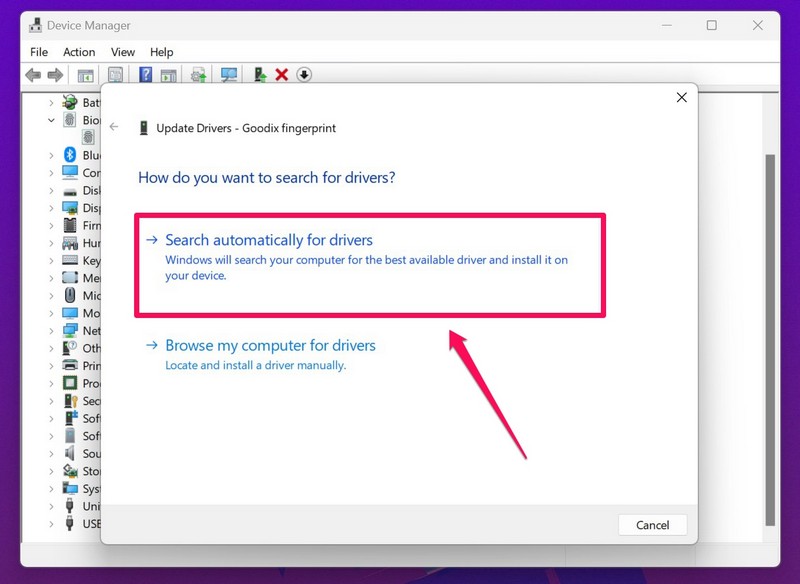This screenshot has width=800, height=584.
Task: Select the Network adapters category icon
Action: [x=70, y=331]
